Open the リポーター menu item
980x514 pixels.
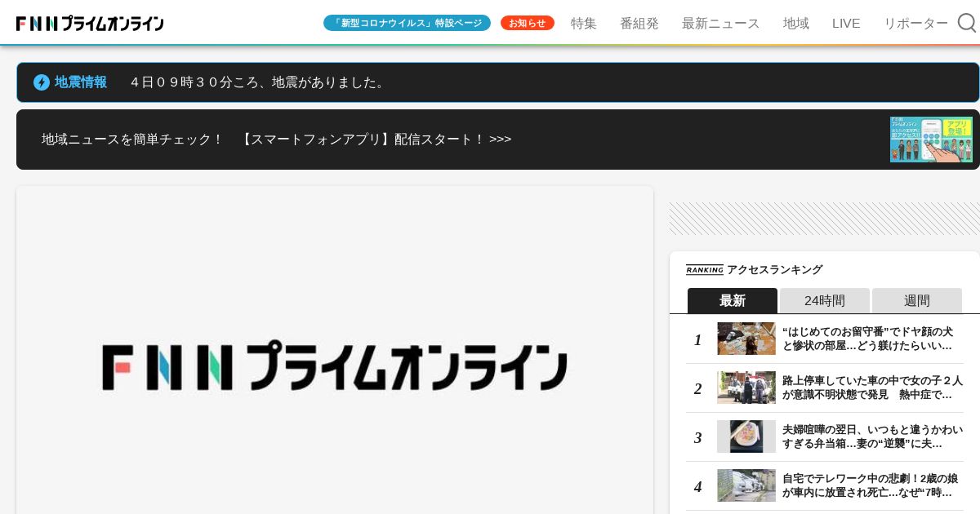point(916,23)
